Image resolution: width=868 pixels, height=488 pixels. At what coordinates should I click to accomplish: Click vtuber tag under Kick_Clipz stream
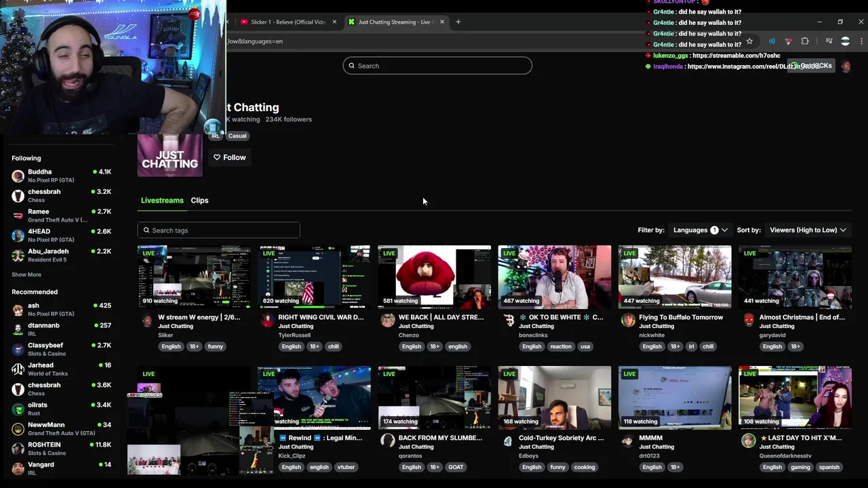(346, 467)
